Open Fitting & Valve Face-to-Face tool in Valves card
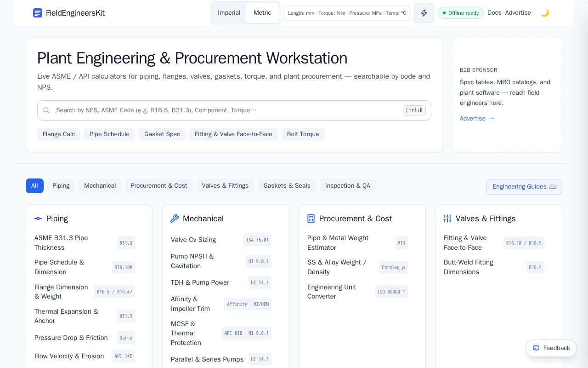The image size is (588, 368). coord(494,243)
